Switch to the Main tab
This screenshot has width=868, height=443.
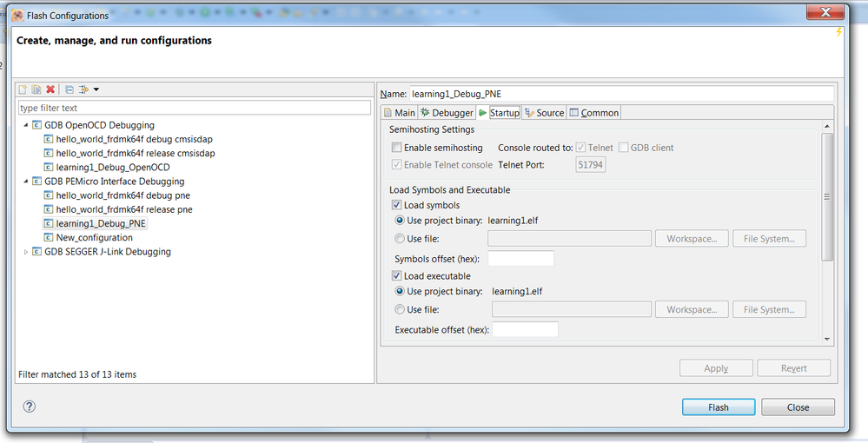click(x=399, y=112)
